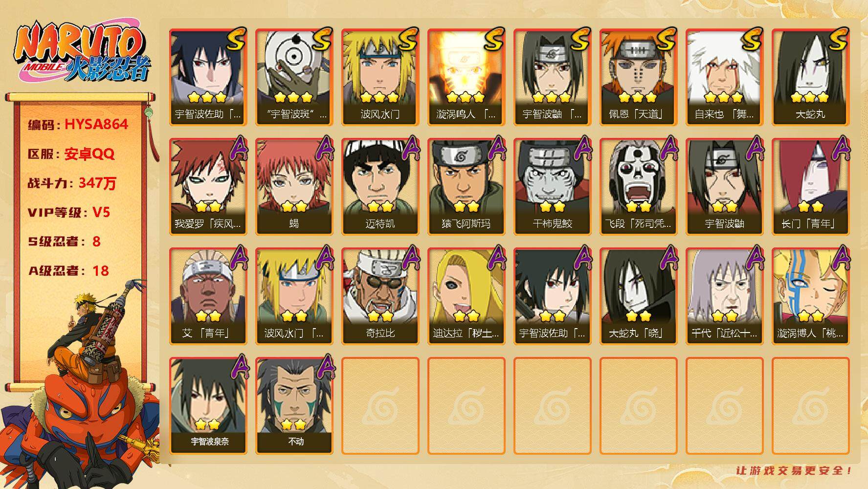Select the 宇智波泉奈 ninja card

[x=208, y=406]
